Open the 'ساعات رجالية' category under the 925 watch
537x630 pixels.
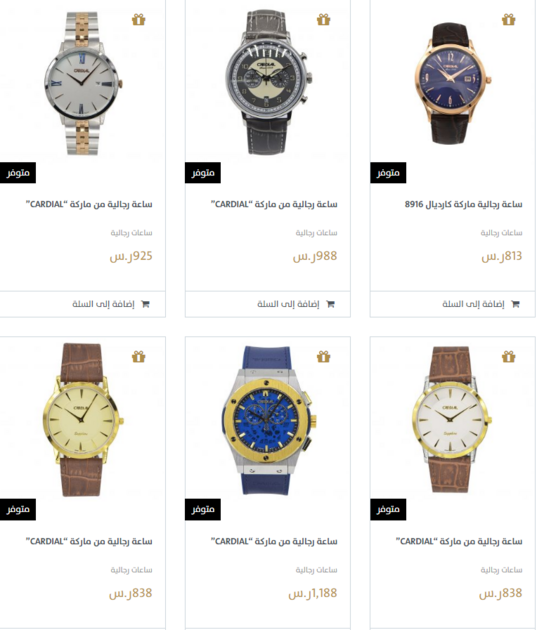click(131, 233)
